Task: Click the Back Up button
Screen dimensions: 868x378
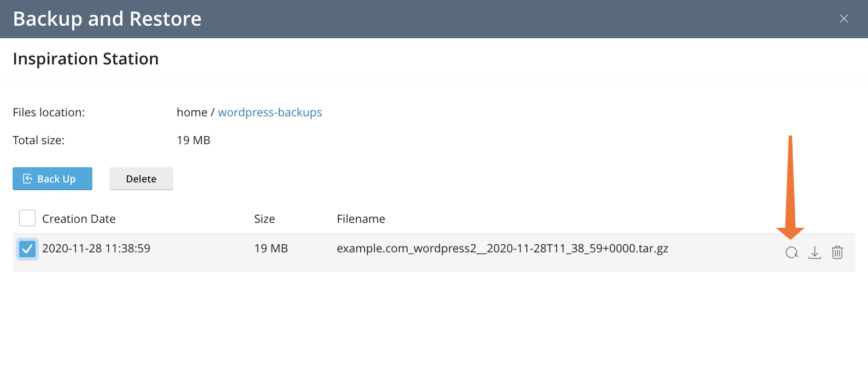Action: [52, 179]
